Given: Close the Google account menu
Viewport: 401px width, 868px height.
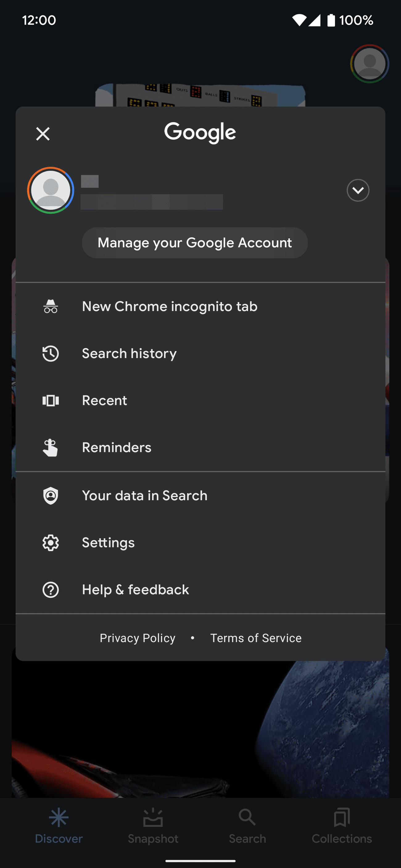Looking at the screenshot, I should [x=43, y=134].
